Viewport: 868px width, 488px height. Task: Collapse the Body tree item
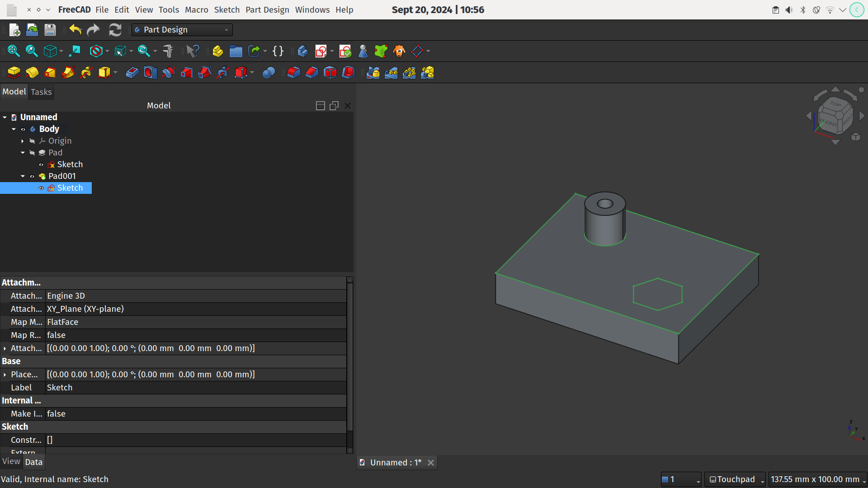click(13, 129)
